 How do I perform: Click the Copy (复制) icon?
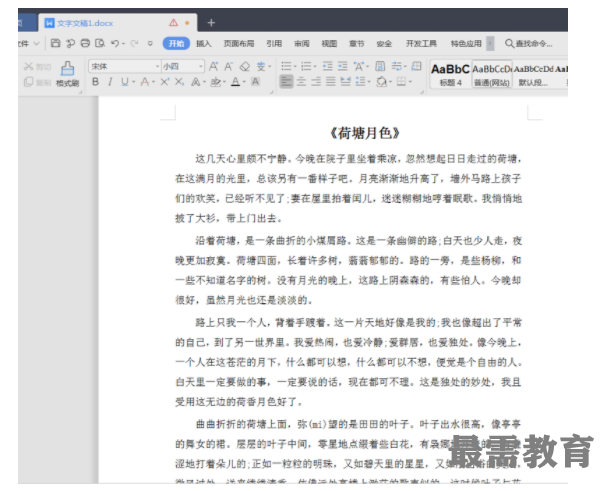(x=29, y=82)
